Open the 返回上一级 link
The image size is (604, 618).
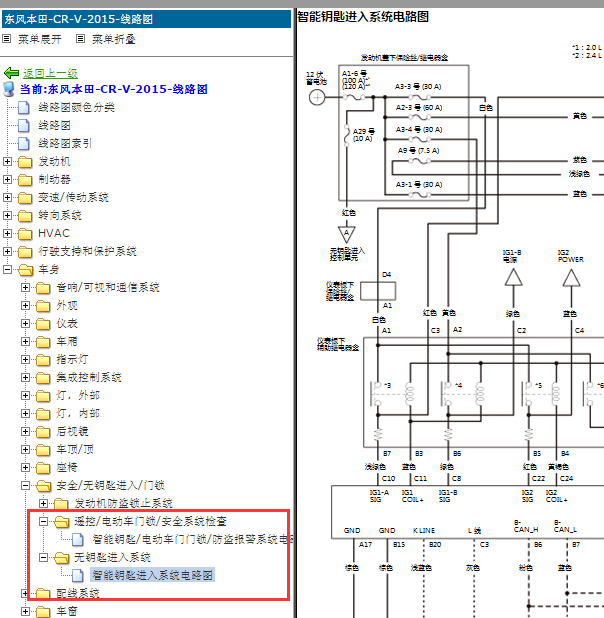[50, 73]
